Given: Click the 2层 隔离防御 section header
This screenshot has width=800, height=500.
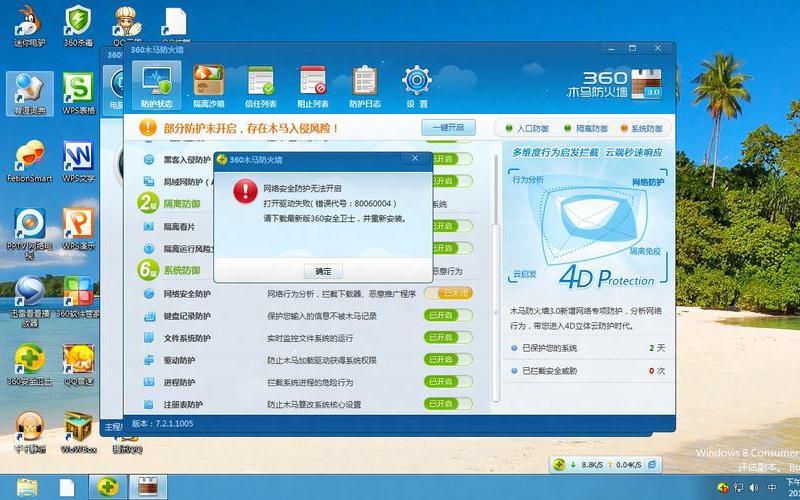Looking at the screenshot, I should click(169, 204).
